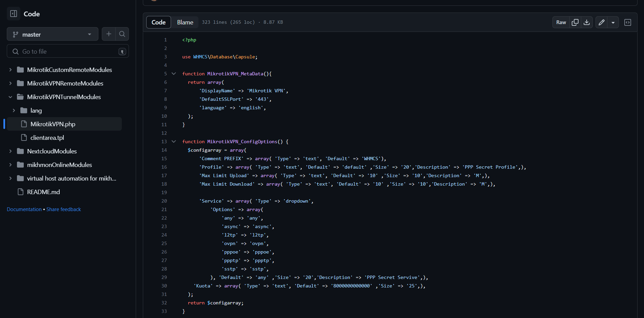Viewport: 644px width, 318px height.
Task: Select the Code tab
Action: click(x=158, y=22)
